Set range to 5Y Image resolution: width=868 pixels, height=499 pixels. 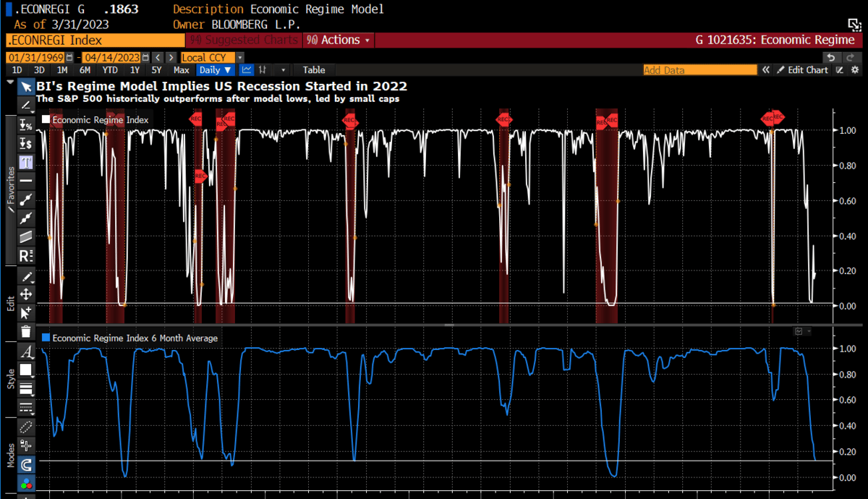click(x=156, y=70)
